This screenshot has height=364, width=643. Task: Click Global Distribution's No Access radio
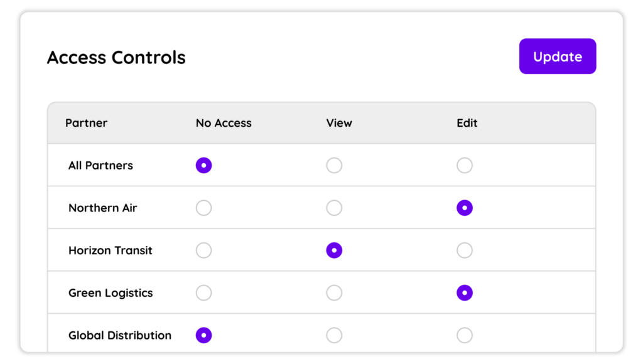(x=204, y=335)
